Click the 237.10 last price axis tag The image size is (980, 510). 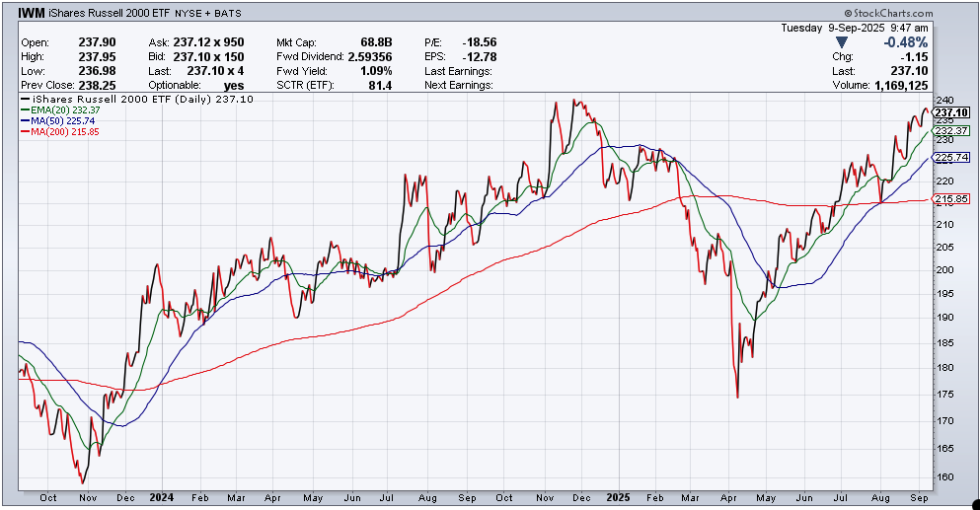click(950, 113)
